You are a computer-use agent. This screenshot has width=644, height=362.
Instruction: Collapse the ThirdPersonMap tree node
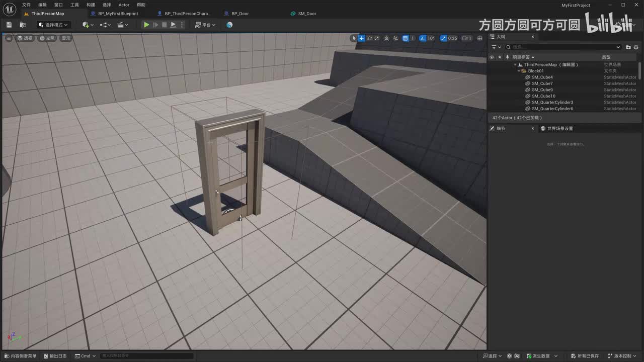[515, 65]
